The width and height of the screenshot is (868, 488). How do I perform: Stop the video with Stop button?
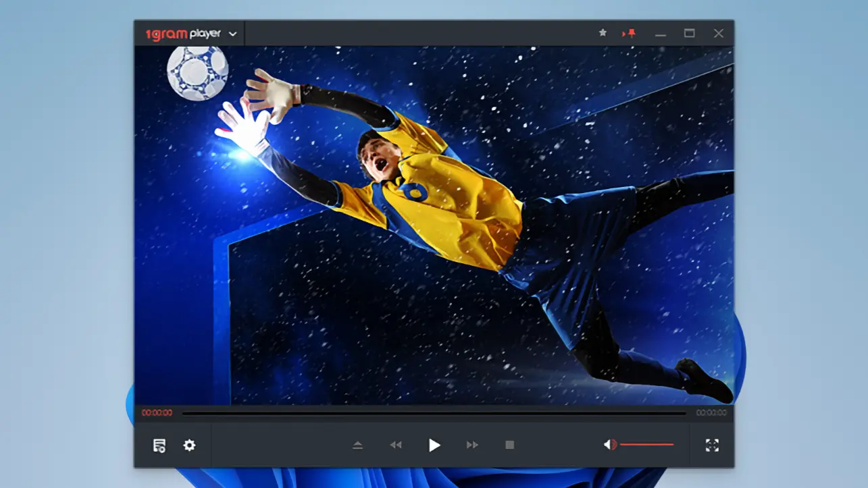pyautogui.click(x=510, y=445)
